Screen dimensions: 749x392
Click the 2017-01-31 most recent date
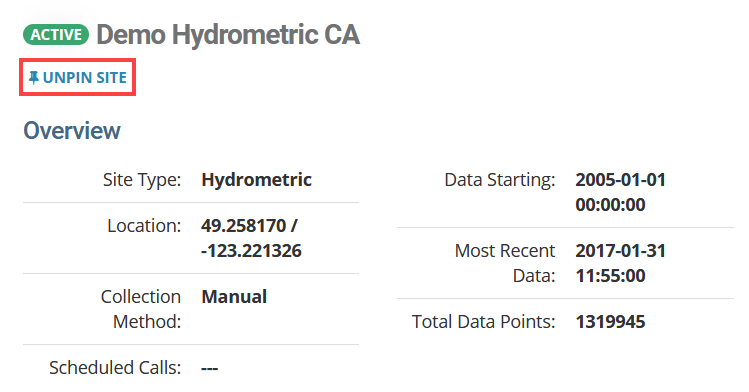point(621,251)
